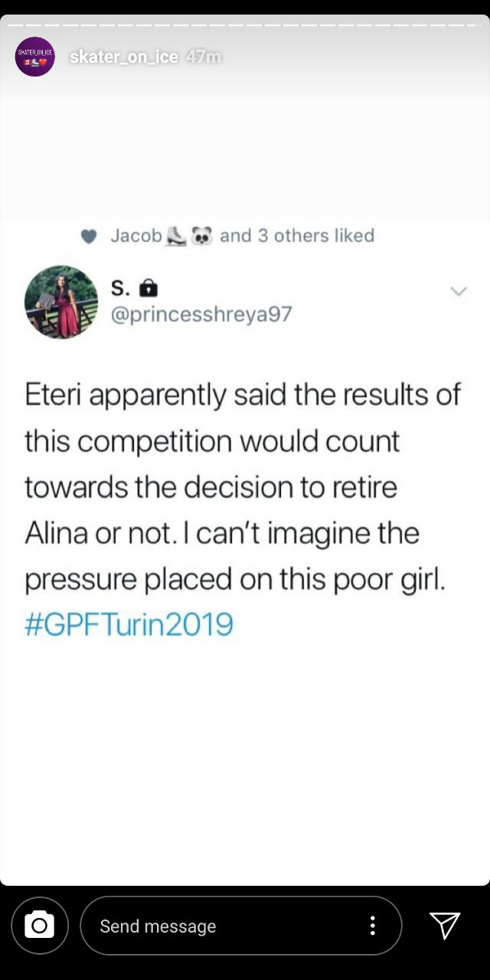Tap the "and 3 others liked" text

(297, 236)
